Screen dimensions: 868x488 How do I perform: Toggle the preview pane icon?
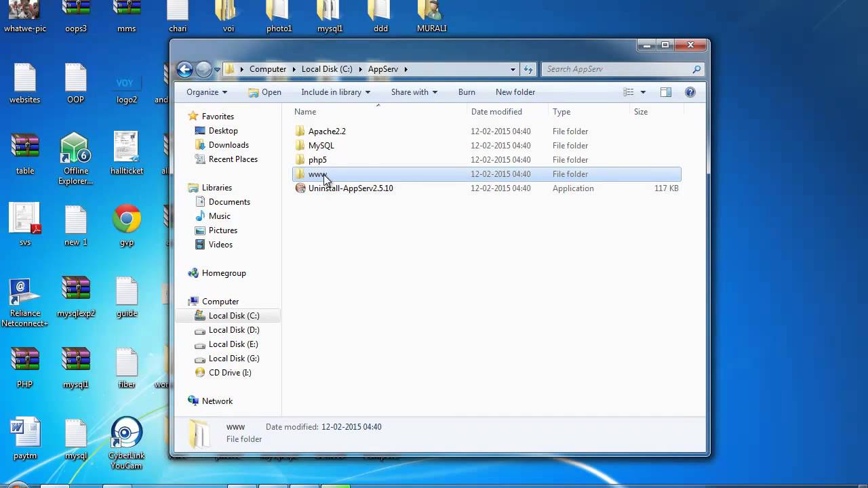point(665,92)
